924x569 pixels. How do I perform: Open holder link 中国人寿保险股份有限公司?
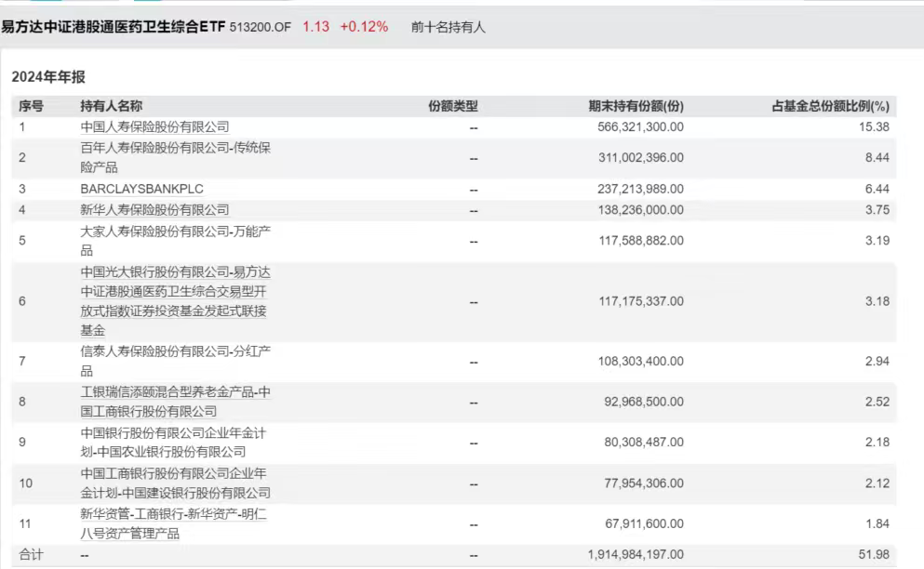tap(154, 126)
